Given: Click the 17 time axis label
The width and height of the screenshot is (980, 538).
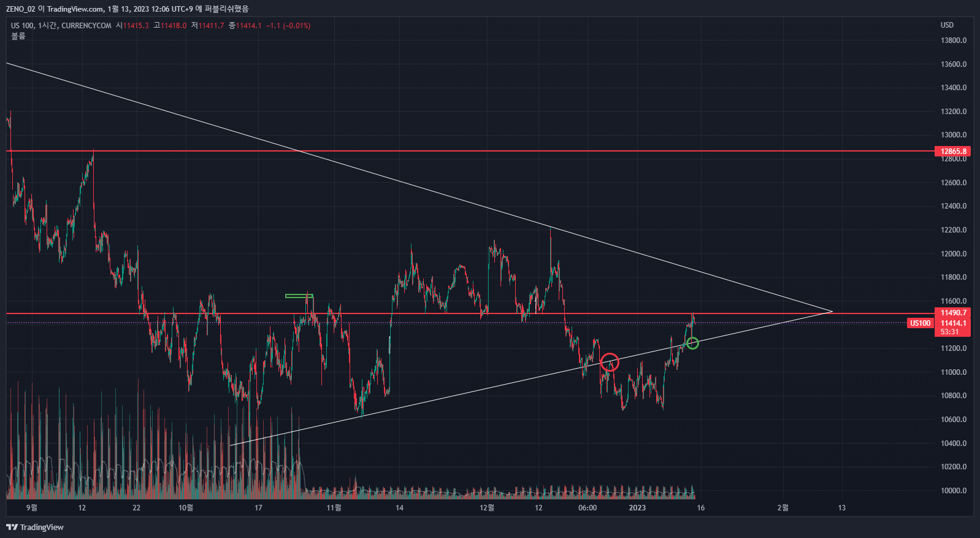Looking at the screenshot, I should (x=258, y=507).
